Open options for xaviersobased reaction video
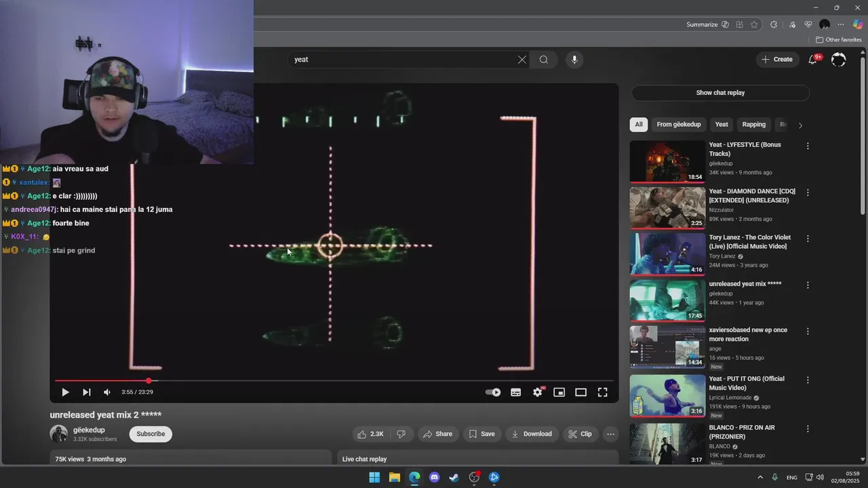 pyautogui.click(x=808, y=331)
